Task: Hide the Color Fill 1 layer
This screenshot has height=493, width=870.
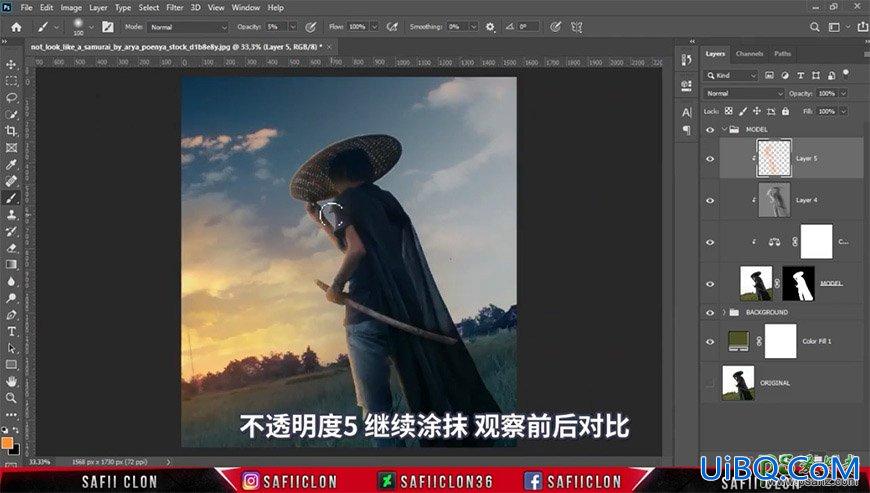Action: (710, 342)
